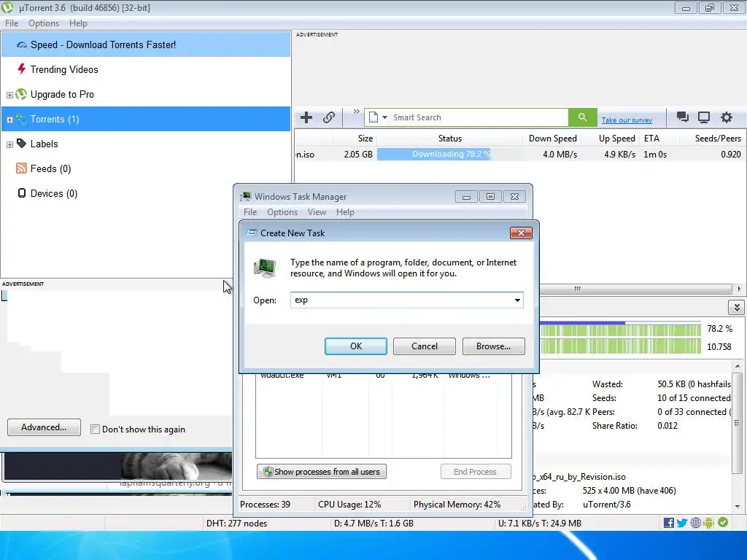Viewport: 747px width, 560px height.
Task: Open the uTorrent File menu
Action: (12, 23)
